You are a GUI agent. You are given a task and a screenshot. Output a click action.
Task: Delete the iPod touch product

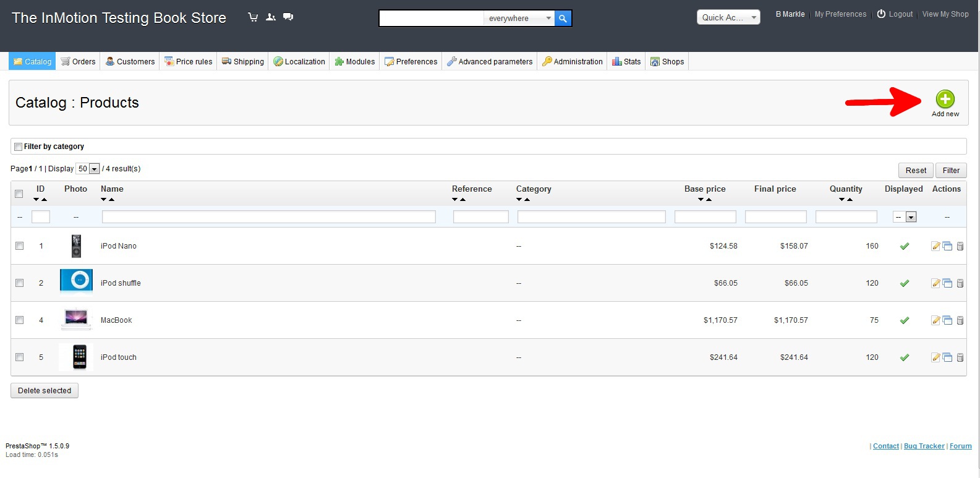coord(960,357)
